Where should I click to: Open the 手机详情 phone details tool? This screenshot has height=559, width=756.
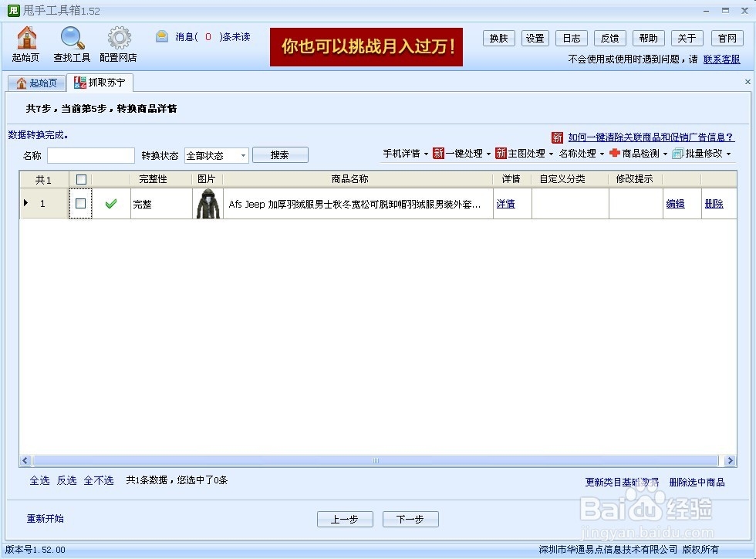click(x=401, y=153)
